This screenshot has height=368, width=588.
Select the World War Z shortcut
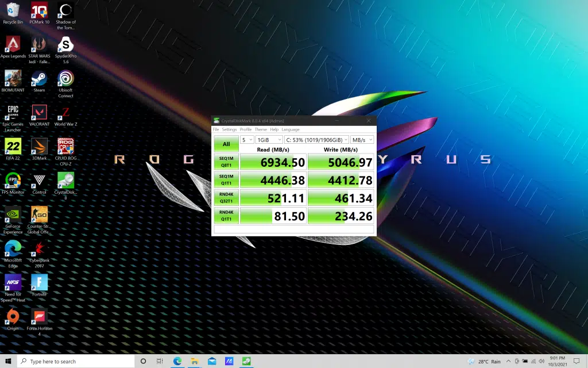[x=65, y=116]
